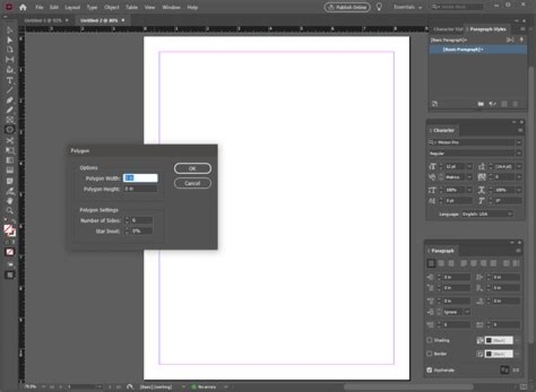This screenshot has width=536, height=392.
Task: Select the Eyedropper tool
Action: (x=10, y=191)
